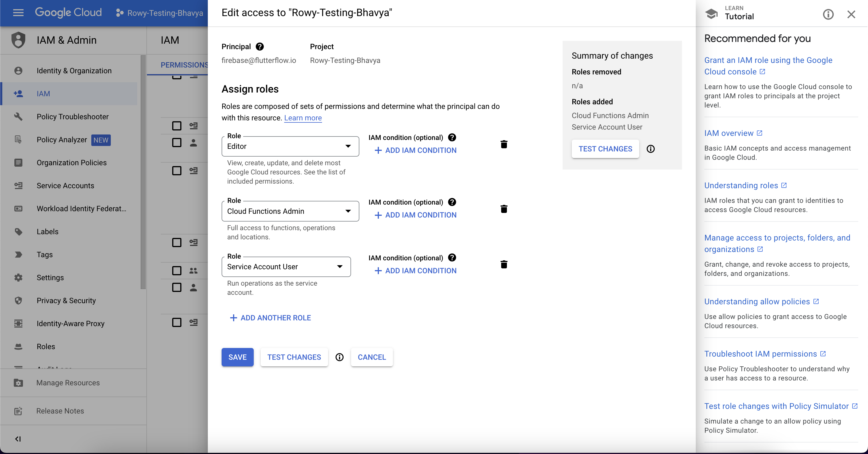
Task: Delete the Editor role row
Action: [504, 144]
